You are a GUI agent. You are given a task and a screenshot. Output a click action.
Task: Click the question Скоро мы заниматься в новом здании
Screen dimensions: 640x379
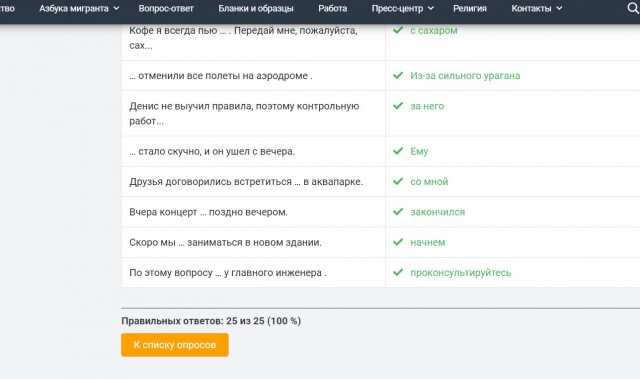click(225, 242)
